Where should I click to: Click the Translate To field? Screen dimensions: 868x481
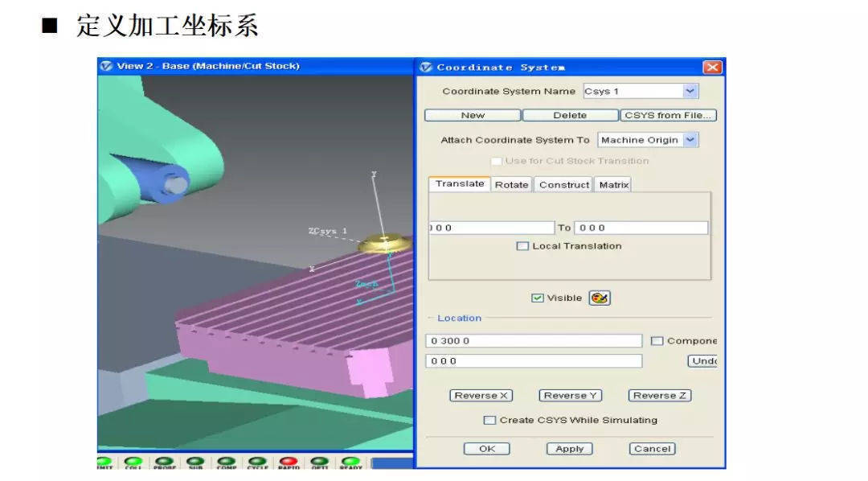coord(641,228)
